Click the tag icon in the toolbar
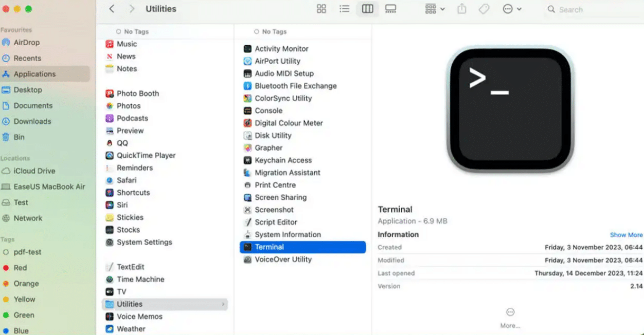Viewport: 644px width, 335px height. 484,9
